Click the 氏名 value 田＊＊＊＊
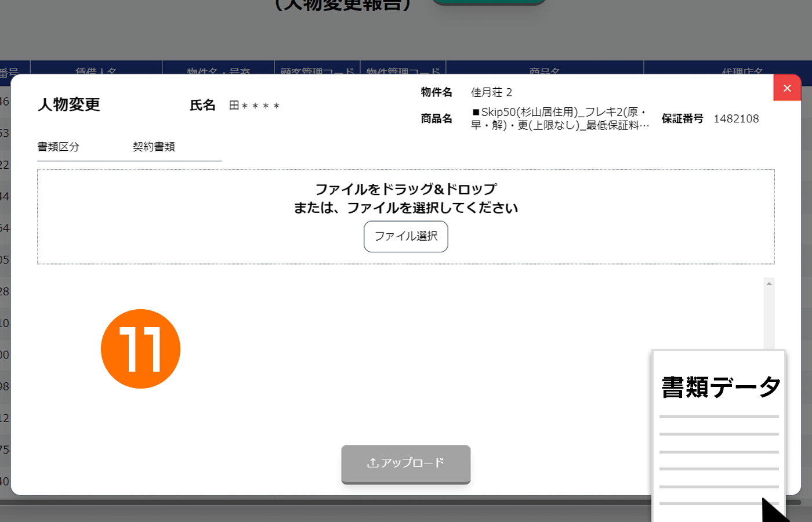This screenshot has height=522, width=812. [x=254, y=106]
